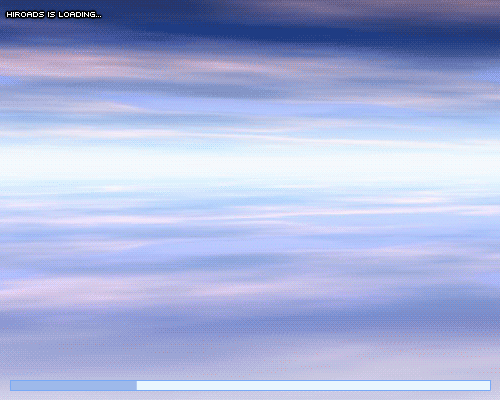Click the 'HiRoads is loading...' text
The image size is (500, 400).
[54, 15]
